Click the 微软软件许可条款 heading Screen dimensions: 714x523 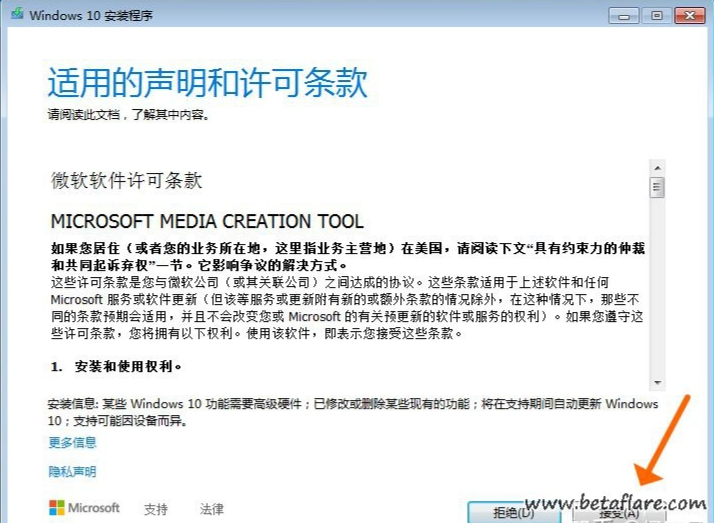point(126,180)
